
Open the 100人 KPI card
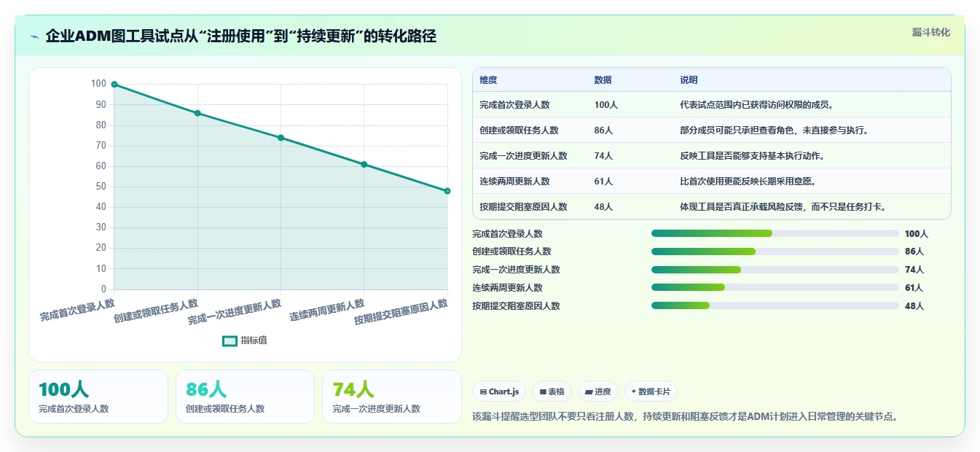(x=98, y=397)
